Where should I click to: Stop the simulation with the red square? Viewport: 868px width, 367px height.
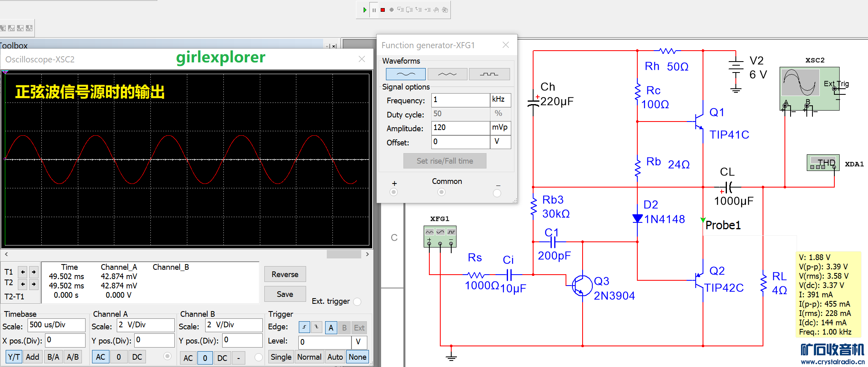click(x=383, y=10)
